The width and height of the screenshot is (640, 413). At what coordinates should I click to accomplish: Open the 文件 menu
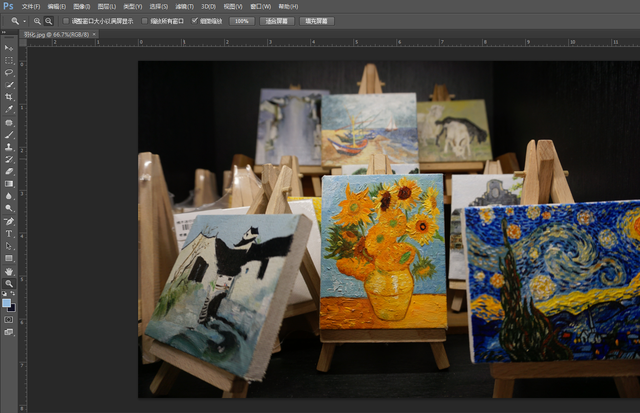(30, 6)
